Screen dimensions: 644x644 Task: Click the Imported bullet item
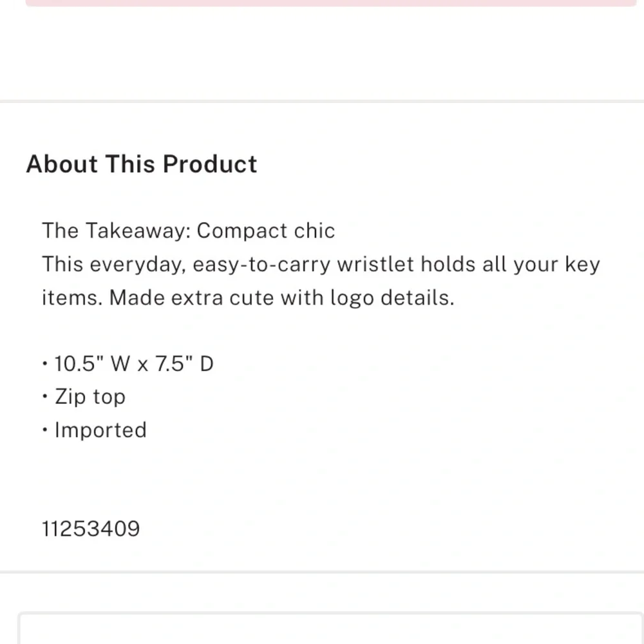coord(100,430)
